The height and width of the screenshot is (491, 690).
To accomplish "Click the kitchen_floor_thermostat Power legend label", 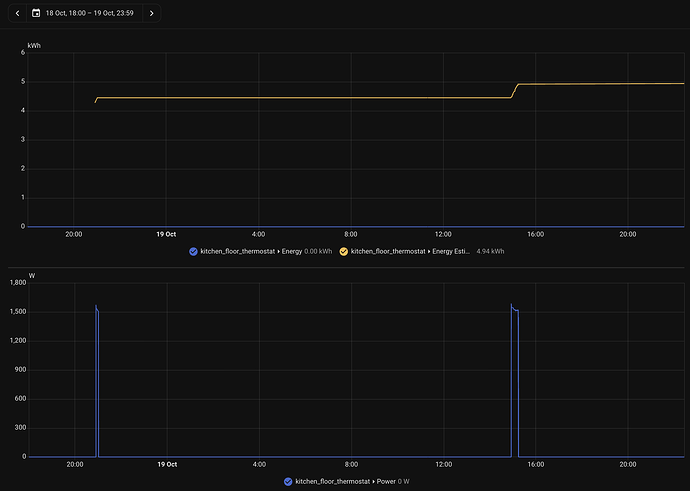I will (x=345, y=482).
